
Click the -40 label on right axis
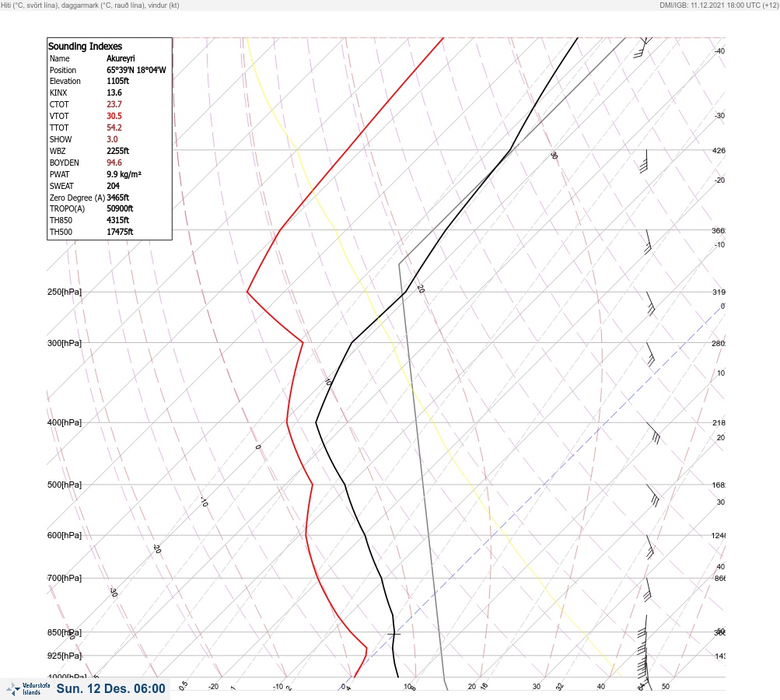[x=720, y=51]
